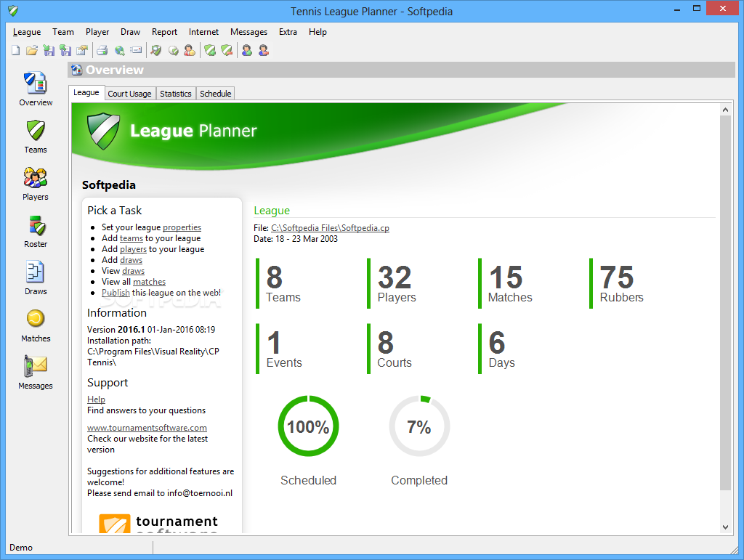Click the find team magnifier shield icon
744x560 pixels.
[156, 50]
